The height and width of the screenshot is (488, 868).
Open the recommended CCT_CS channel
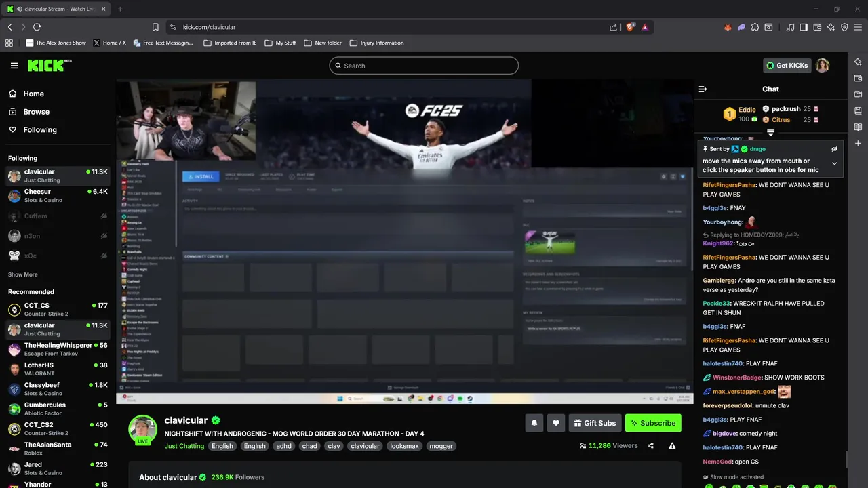[x=58, y=310]
